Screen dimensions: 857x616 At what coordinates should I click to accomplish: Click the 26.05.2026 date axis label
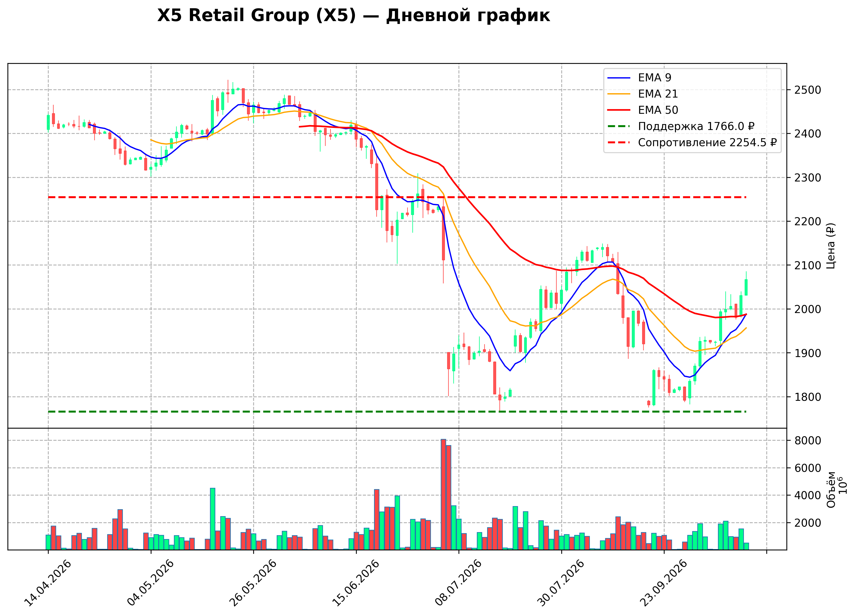(253, 583)
